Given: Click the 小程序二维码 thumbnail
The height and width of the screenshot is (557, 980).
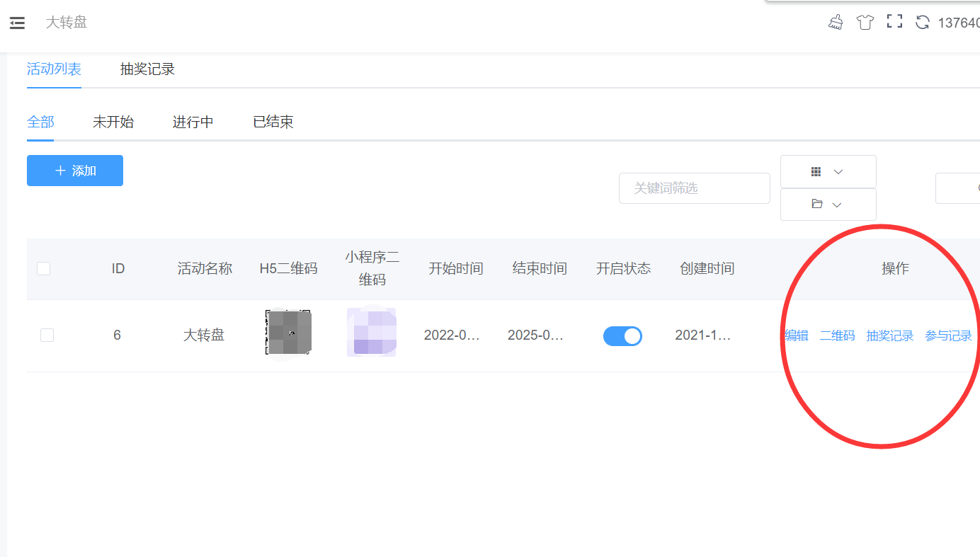Looking at the screenshot, I should point(372,332).
